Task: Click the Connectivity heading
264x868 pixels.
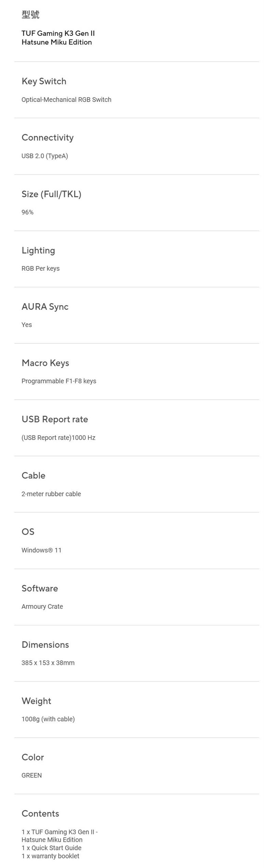Action: tap(48, 138)
